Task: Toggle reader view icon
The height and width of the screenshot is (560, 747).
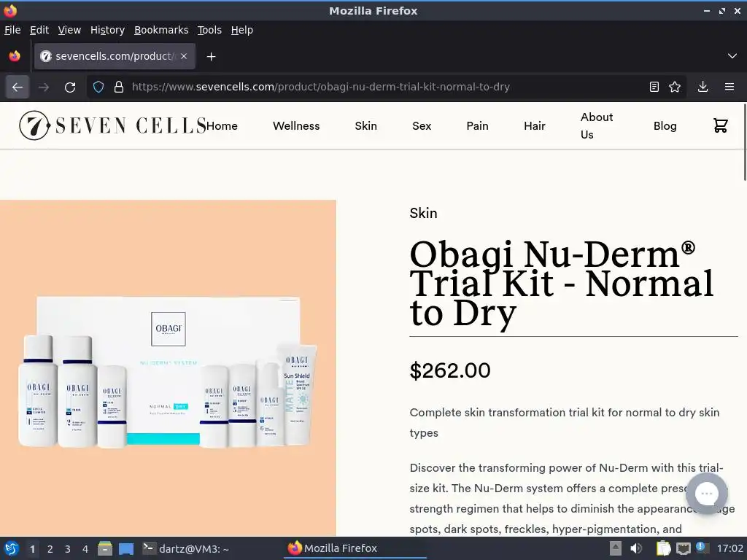Action: point(654,87)
